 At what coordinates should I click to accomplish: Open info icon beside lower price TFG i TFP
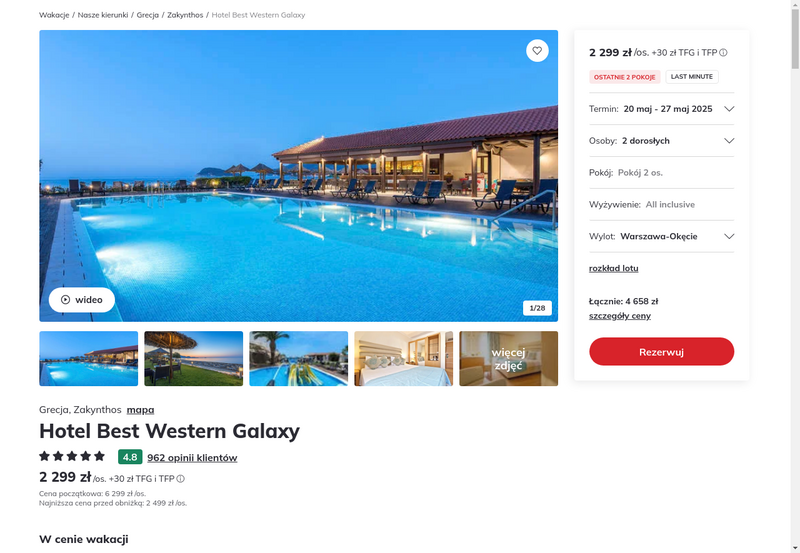click(x=181, y=479)
